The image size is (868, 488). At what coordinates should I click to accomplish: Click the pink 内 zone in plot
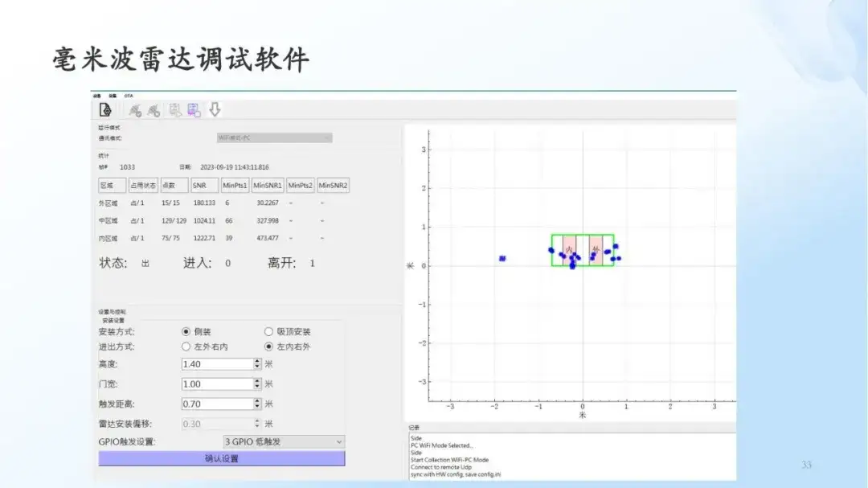click(x=569, y=250)
